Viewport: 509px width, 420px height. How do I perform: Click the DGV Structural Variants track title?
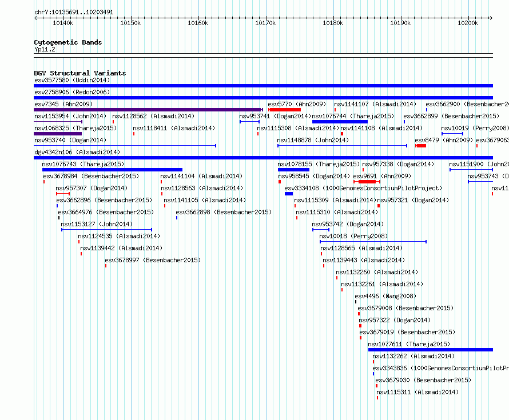[x=80, y=73]
